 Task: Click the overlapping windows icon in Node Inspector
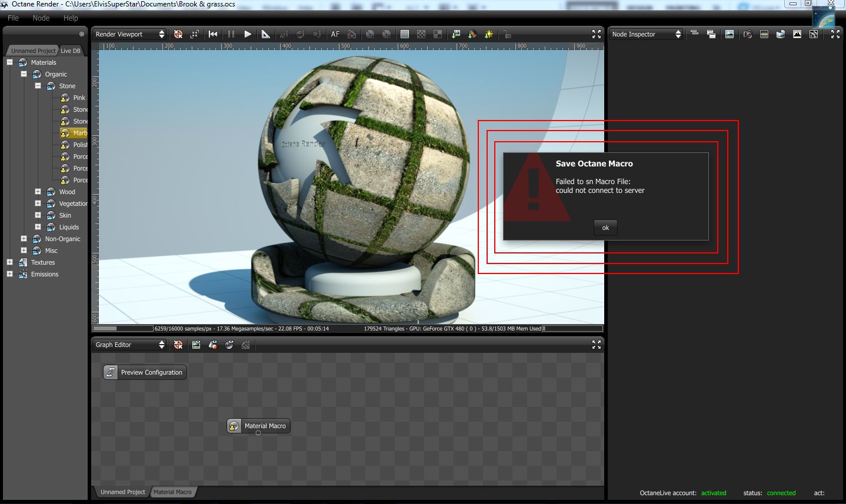pyautogui.click(x=711, y=34)
